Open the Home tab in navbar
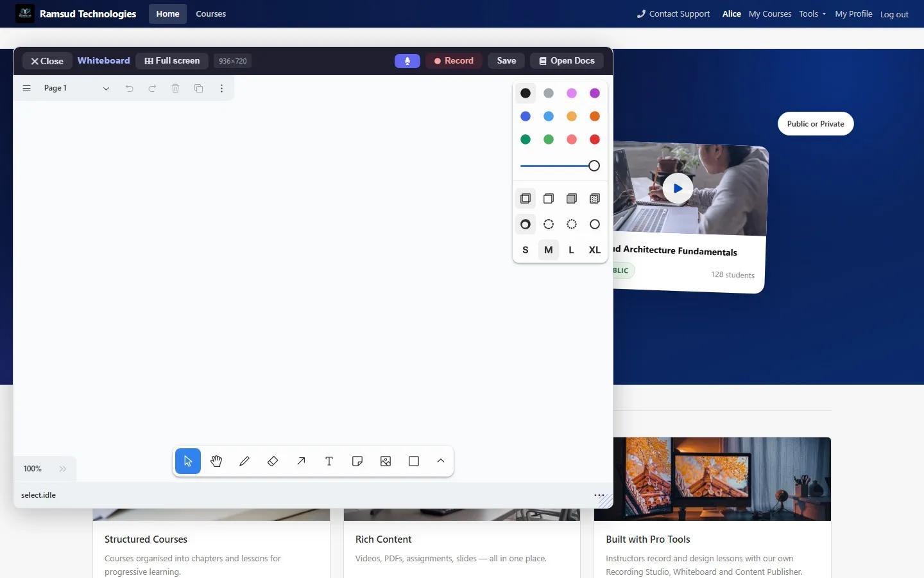Viewport: 924px width, 578px height. (x=168, y=14)
